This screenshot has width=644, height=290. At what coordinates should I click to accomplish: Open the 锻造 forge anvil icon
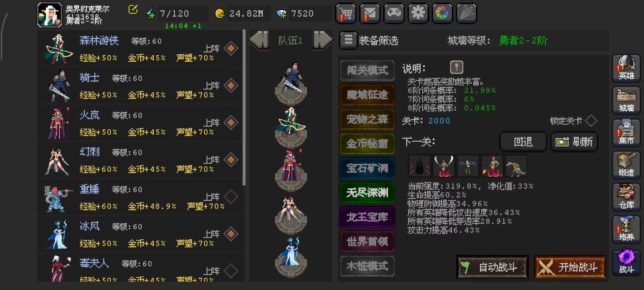(x=626, y=165)
